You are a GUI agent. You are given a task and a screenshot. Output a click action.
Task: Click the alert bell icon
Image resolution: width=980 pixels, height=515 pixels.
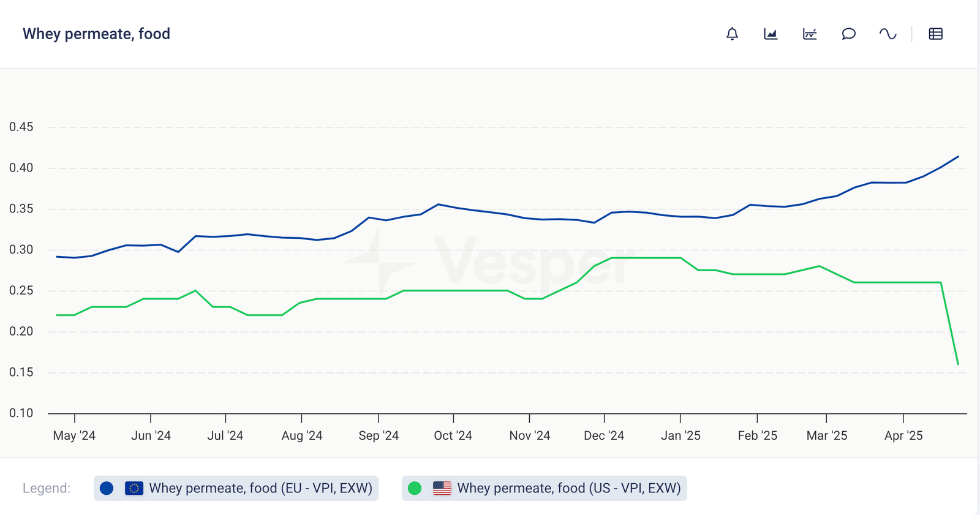click(732, 34)
